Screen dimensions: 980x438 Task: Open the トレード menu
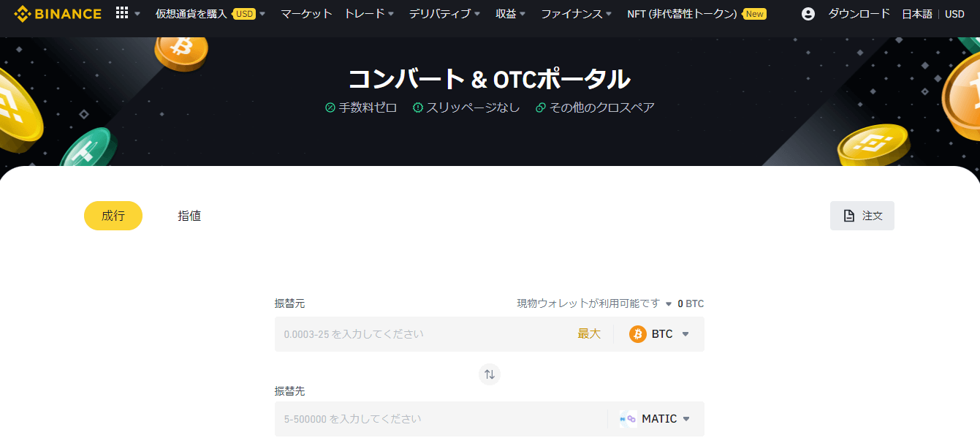(369, 13)
